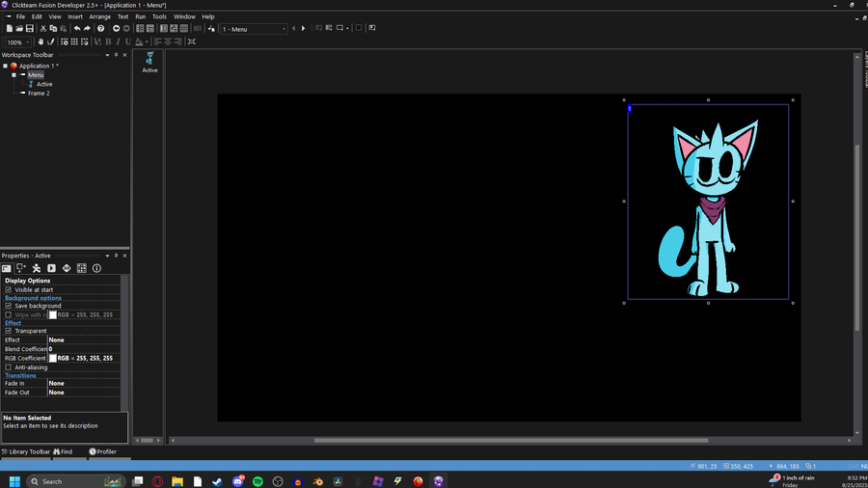Open Blender from the taskbar
Viewport: 868px width, 488px height.
[317, 481]
